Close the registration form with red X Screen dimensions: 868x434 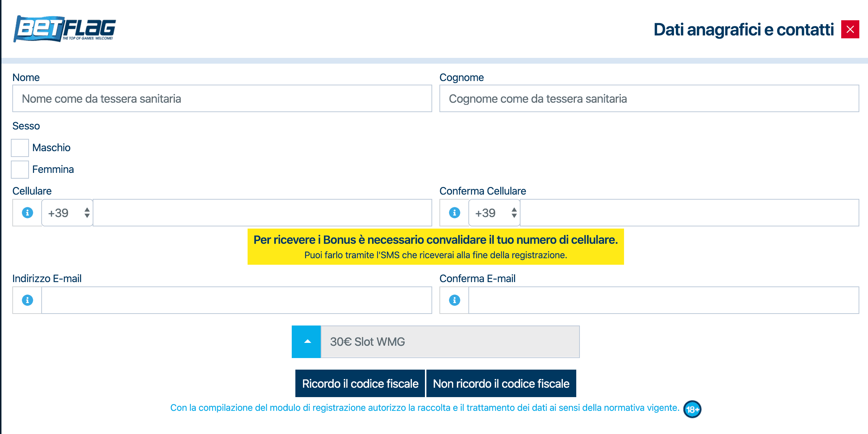[x=850, y=29]
